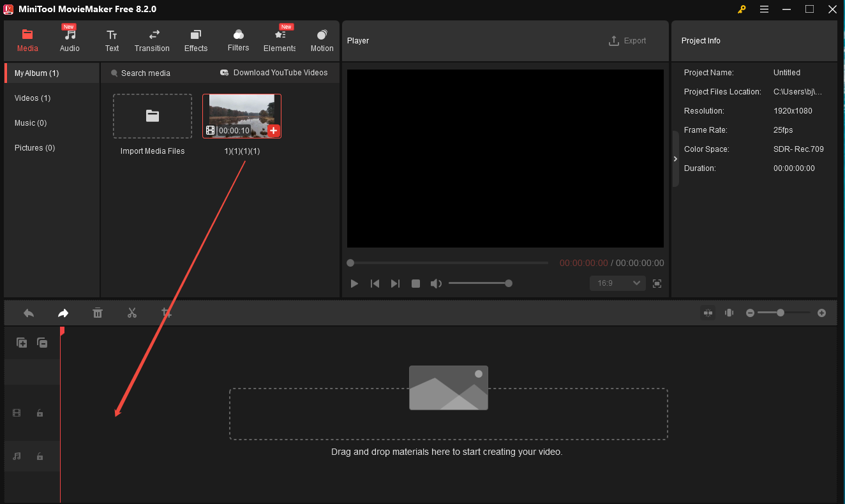Open the Transition tab
The width and height of the screenshot is (845, 504).
pos(152,40)
